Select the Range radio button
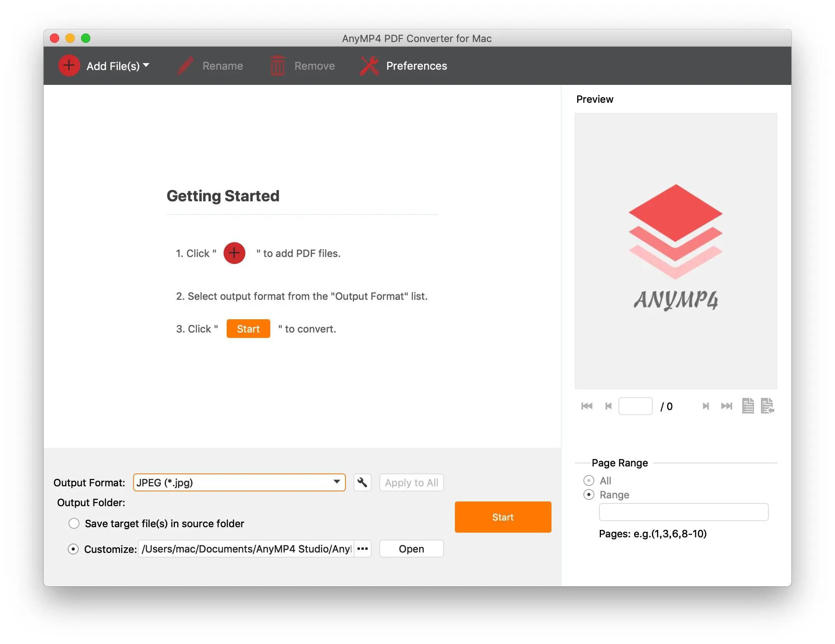835x644 pixels. click(x=588, y=494)
